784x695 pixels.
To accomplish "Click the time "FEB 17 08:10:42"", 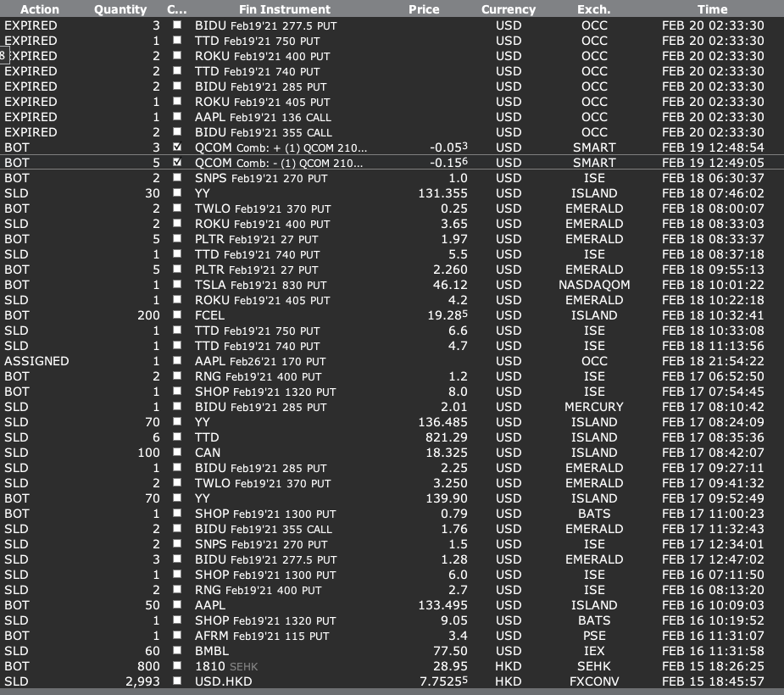I will (713, 407).
